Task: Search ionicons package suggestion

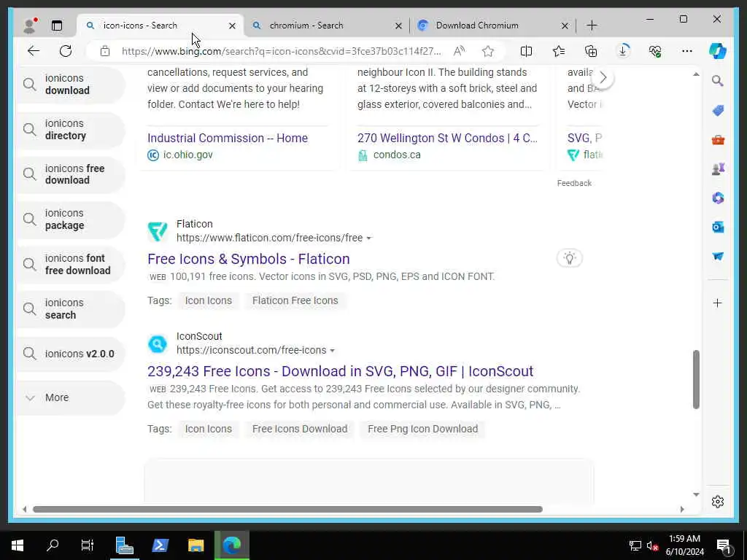Action: [71, 219]
